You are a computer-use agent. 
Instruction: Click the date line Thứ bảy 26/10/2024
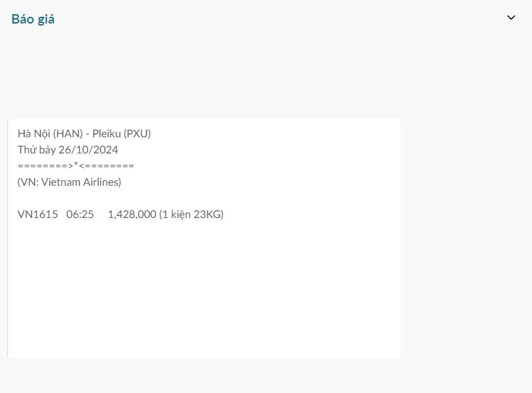[67, 149]
